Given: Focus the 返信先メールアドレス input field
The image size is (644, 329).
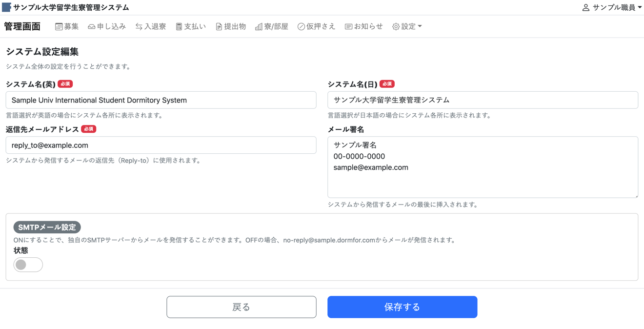Looking at the screenshot, I should [161, 145].
